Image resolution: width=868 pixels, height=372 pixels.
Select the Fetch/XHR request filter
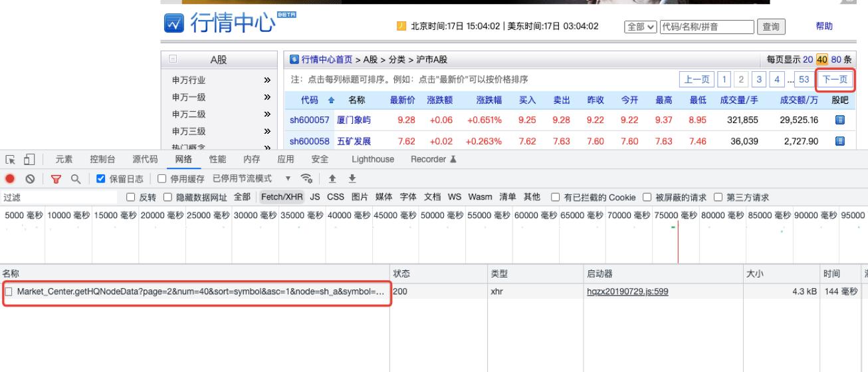click(x=282, y=197)
